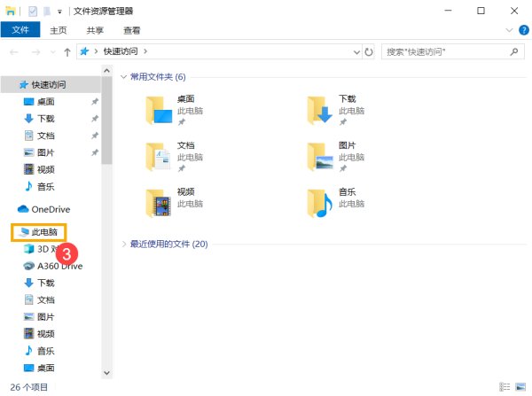Select 图片 under 此电脑 in sidebar
The height and width of the screenshot is (396, 532).
point(46,317)
